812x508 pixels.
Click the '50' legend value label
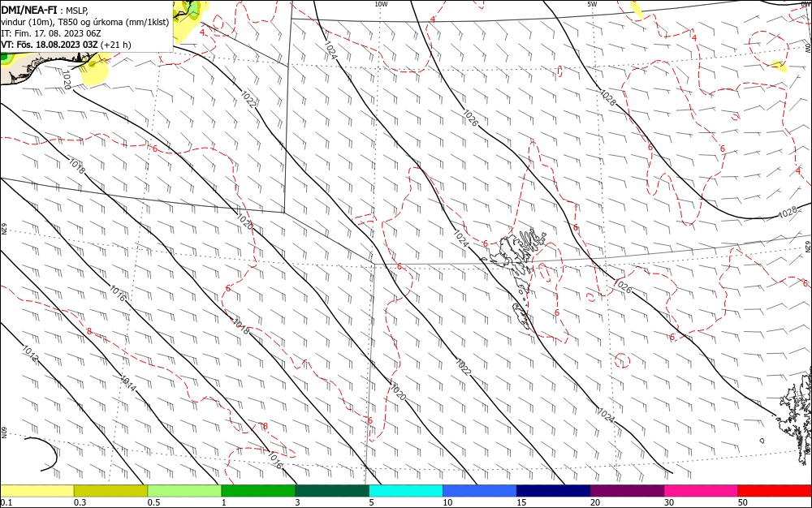[x=743, y=502]
